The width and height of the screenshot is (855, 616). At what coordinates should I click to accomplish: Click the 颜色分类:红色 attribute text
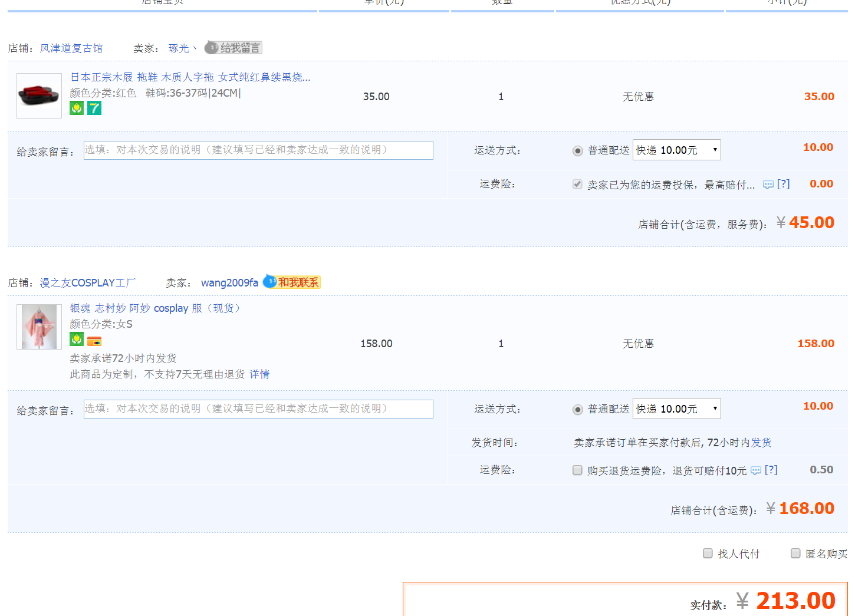[x=103, y=93]
